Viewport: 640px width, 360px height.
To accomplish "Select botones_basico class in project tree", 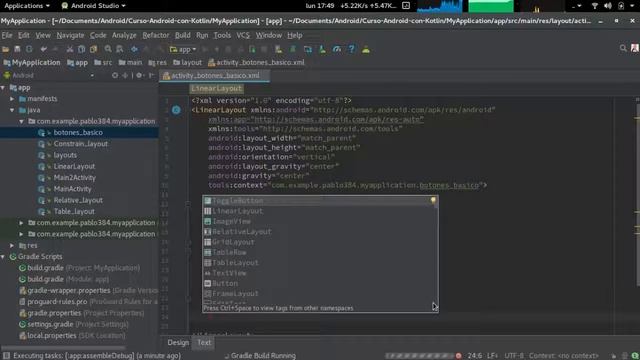I will [78, 133].
